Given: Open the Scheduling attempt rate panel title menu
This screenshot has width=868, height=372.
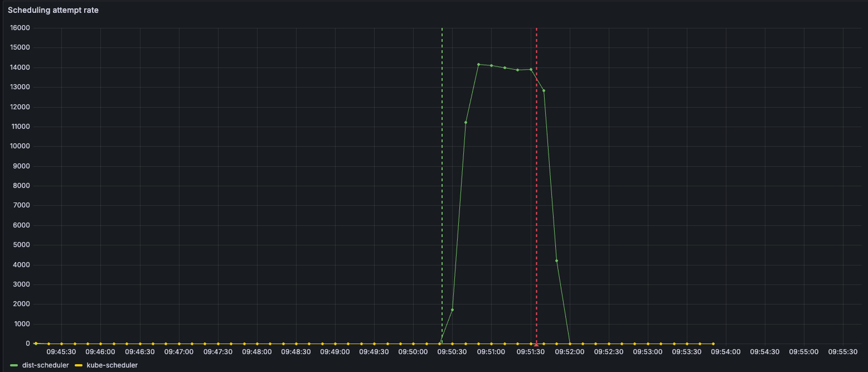Looking at the screenshot, I should pos(53,10).
